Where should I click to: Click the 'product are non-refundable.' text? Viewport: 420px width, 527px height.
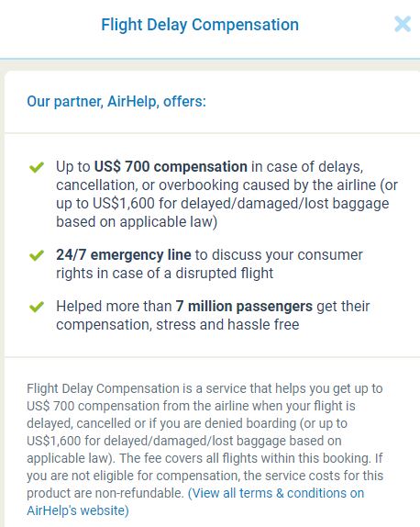tap(105, 493)
